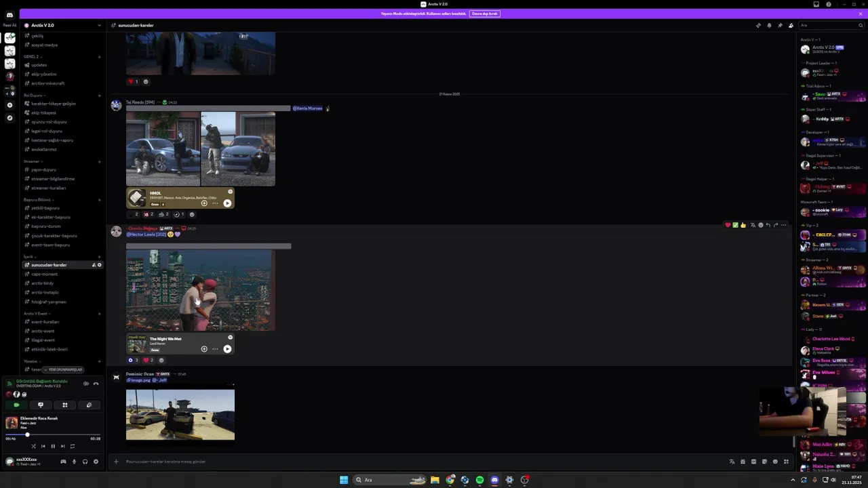Open the skyline couple image attachment
The image size is (868, 488).
coord(201,290)
